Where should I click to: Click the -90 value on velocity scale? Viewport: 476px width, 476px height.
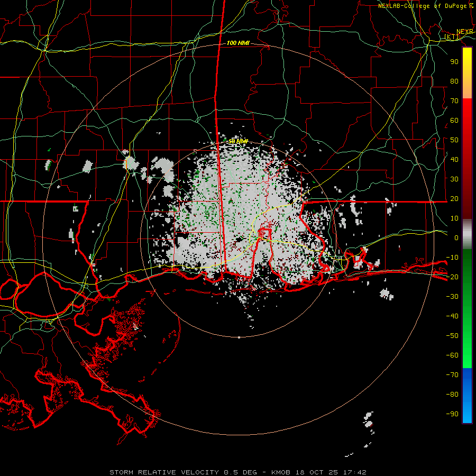452,414
